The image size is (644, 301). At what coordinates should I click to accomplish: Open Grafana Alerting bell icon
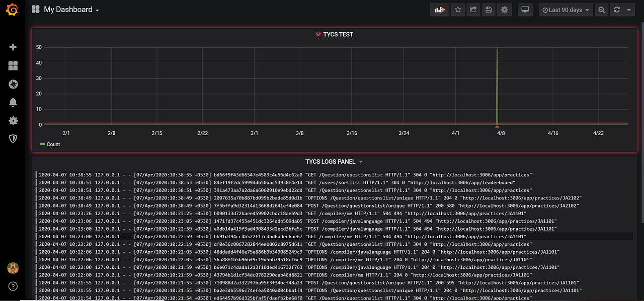click(x=13, y=102)
